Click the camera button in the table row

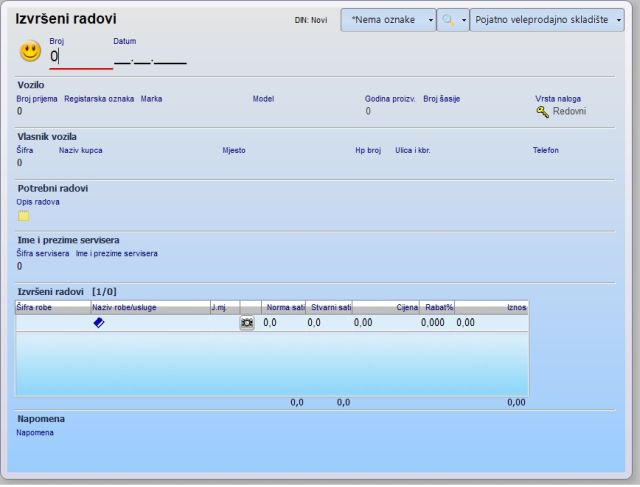pos(247,324)
